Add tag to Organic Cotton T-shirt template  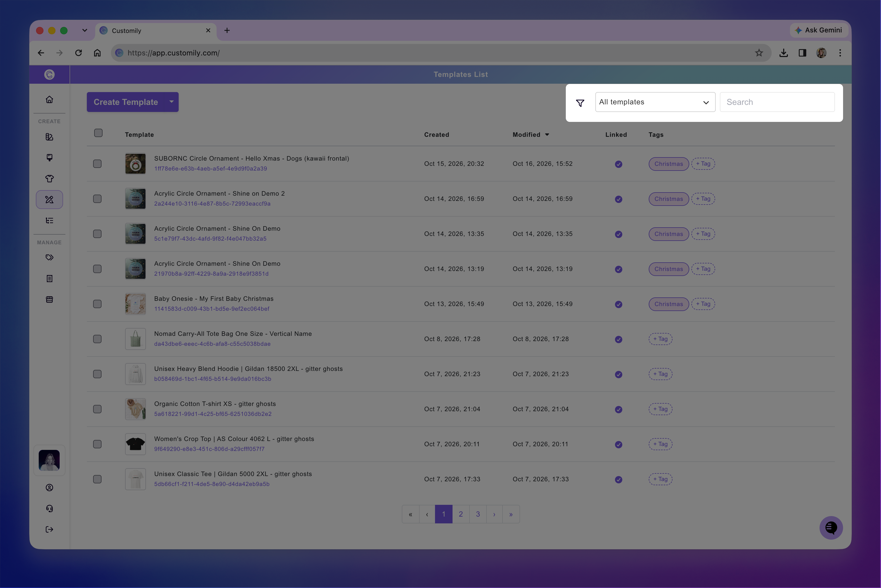(660, 409)
